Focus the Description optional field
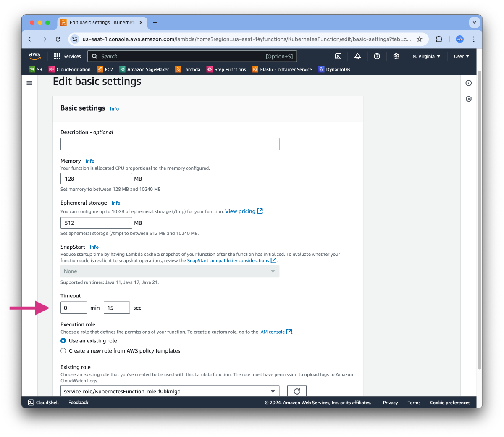The width and height of the screenshot is (504, 437). pyautogui.click(x=170, y=144)
